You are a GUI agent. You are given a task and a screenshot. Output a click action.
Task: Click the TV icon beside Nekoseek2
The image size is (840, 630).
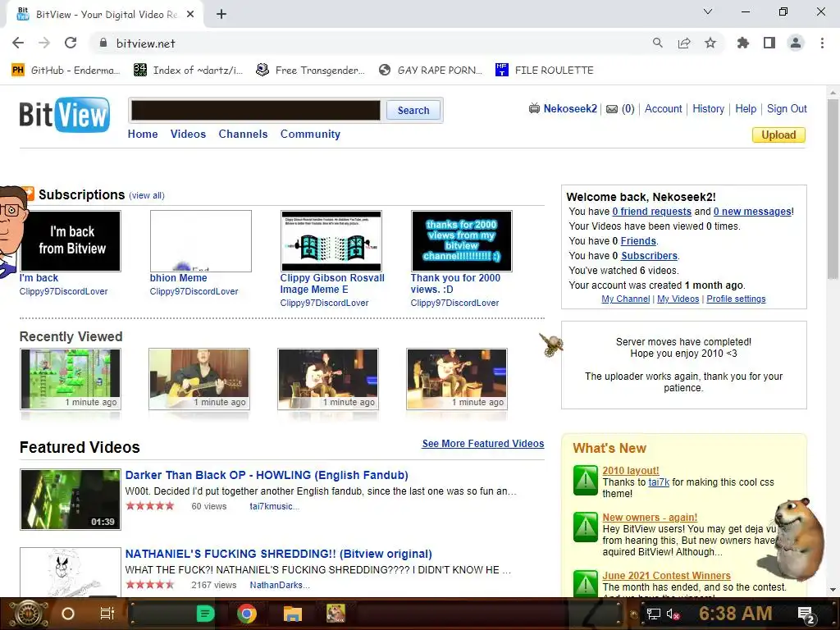tap(534, 109)
